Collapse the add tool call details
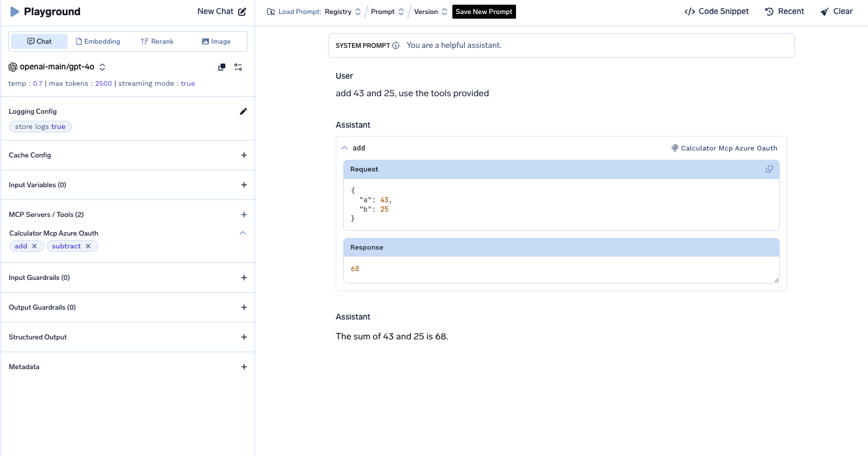This screenshot has width=868, height=456. [344, 148]
